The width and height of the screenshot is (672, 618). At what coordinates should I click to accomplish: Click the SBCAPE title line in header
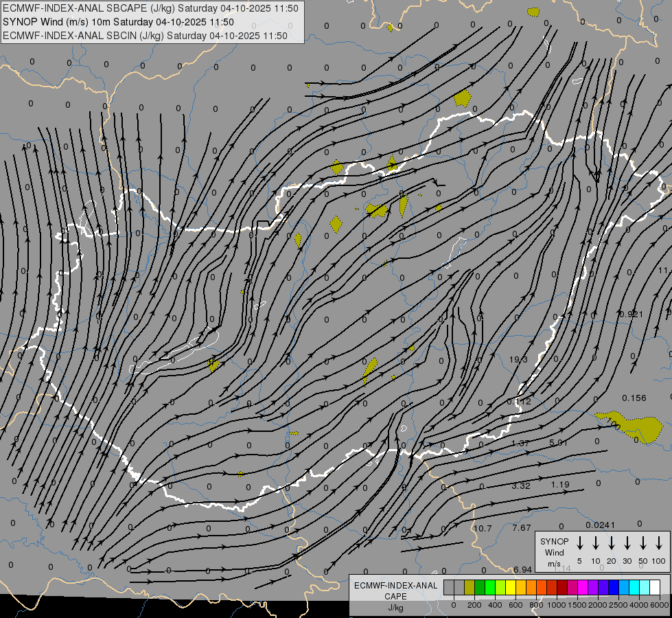(150, 8)
